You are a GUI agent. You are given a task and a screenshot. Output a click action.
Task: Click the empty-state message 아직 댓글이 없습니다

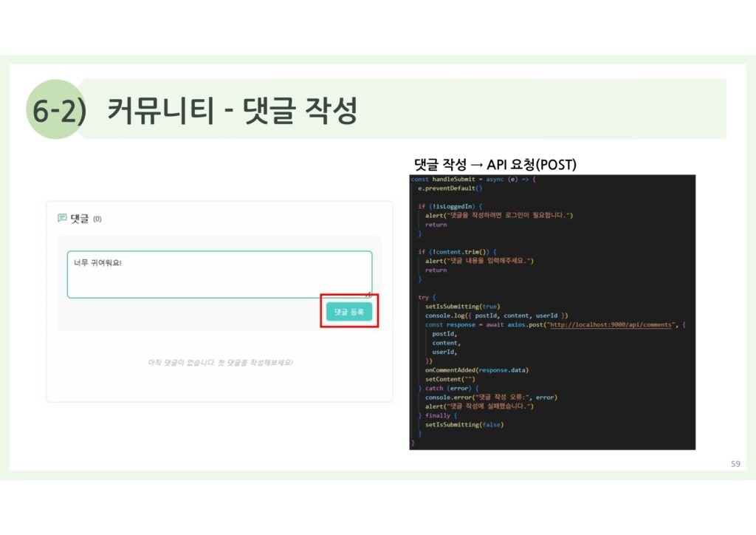(x=220, y=362)
